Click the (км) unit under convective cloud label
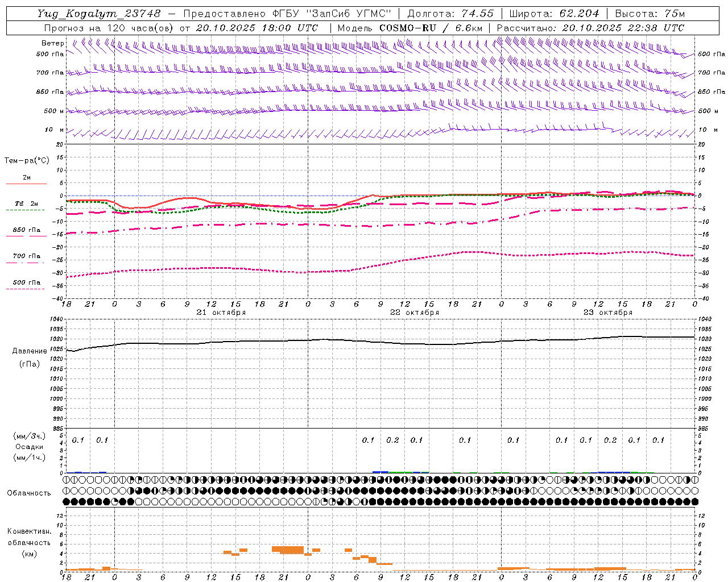Image resolution: width=728 pixels, height=582 pixels. pos(29,554)
